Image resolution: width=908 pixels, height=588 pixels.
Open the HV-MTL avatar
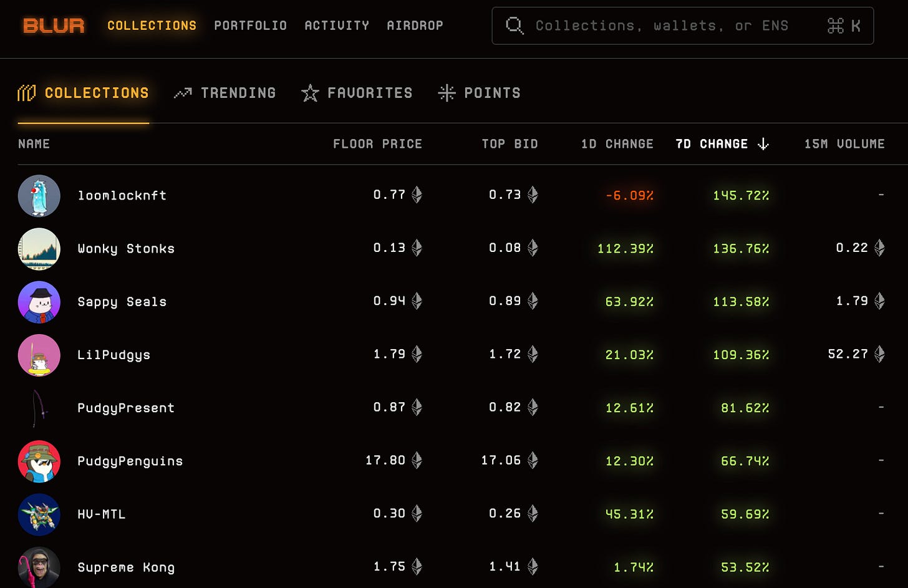[x=39, y=514]
